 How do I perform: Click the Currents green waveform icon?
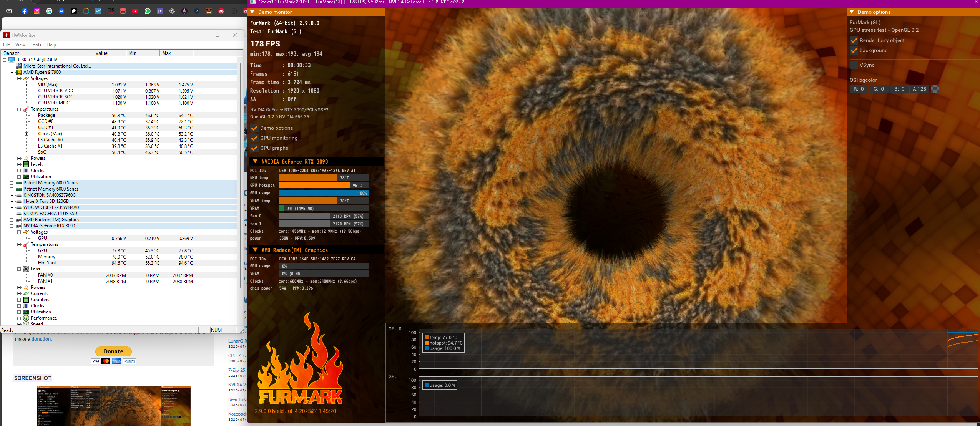coord(26,293)
